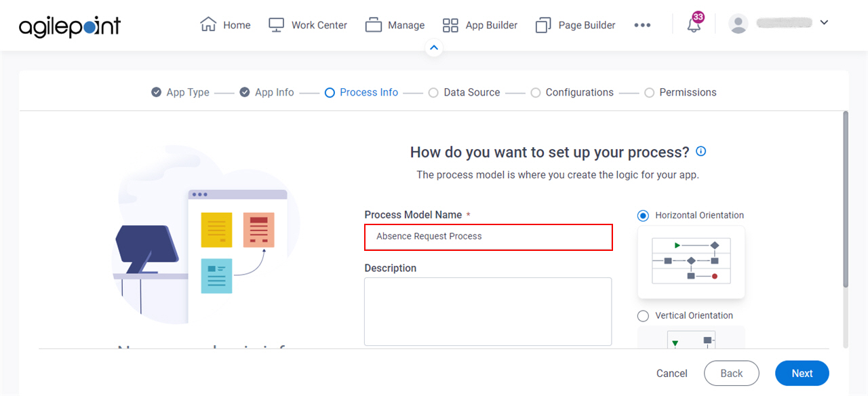Screen dimensions: 868x396
Task: Select Vertical Orientation radio button
Action: tap(643, 316)
